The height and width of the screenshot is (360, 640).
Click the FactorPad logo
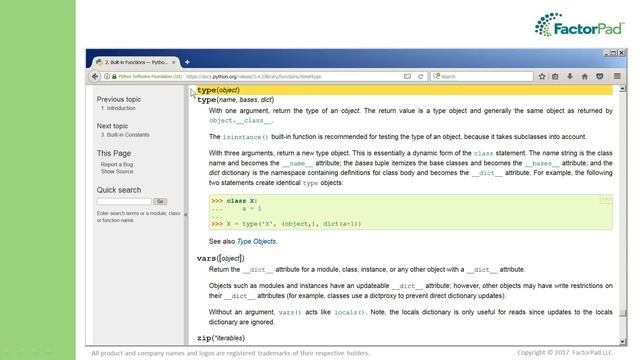(579, 24)
